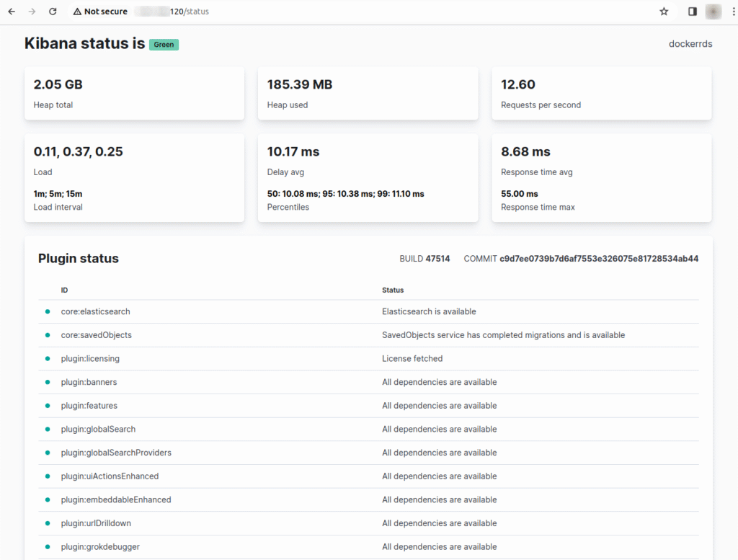Click the green status dot for plugin:banners
The width and height of the screenshot is (738, 560).
pos(48,382)
